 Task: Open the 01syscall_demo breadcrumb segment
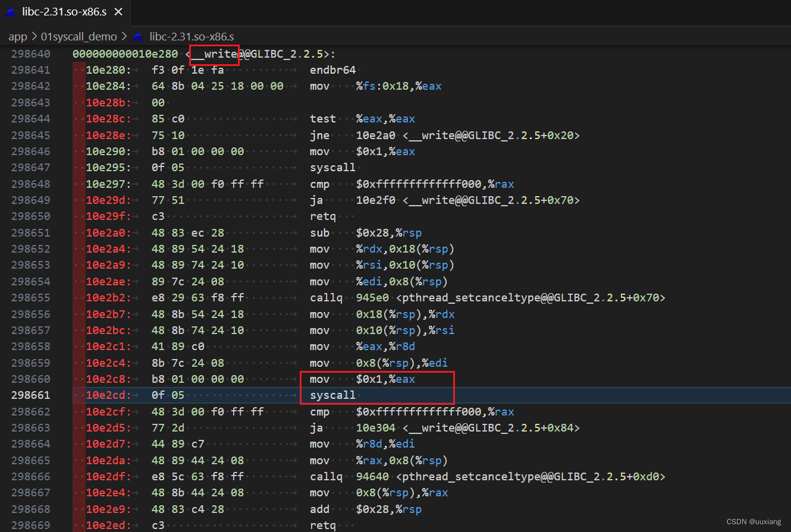click(x=79, y=36)
